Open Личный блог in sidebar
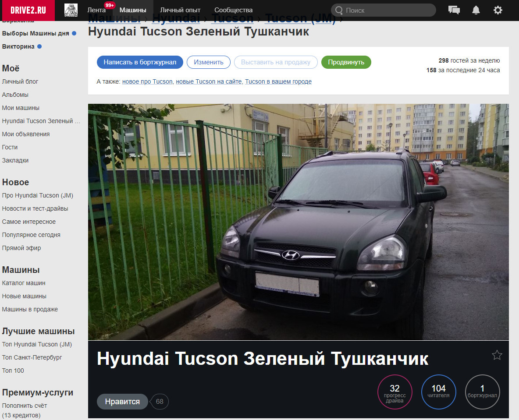The height and width of the screenshot is (420, 519). [x=20, y=81]
